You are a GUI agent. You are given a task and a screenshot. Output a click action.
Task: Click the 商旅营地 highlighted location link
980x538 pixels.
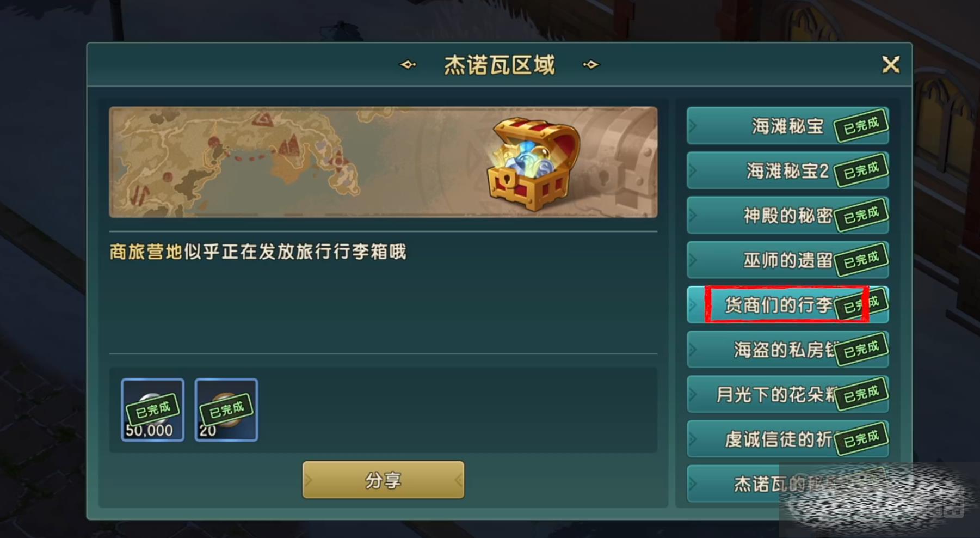click(x=145, y=252)
